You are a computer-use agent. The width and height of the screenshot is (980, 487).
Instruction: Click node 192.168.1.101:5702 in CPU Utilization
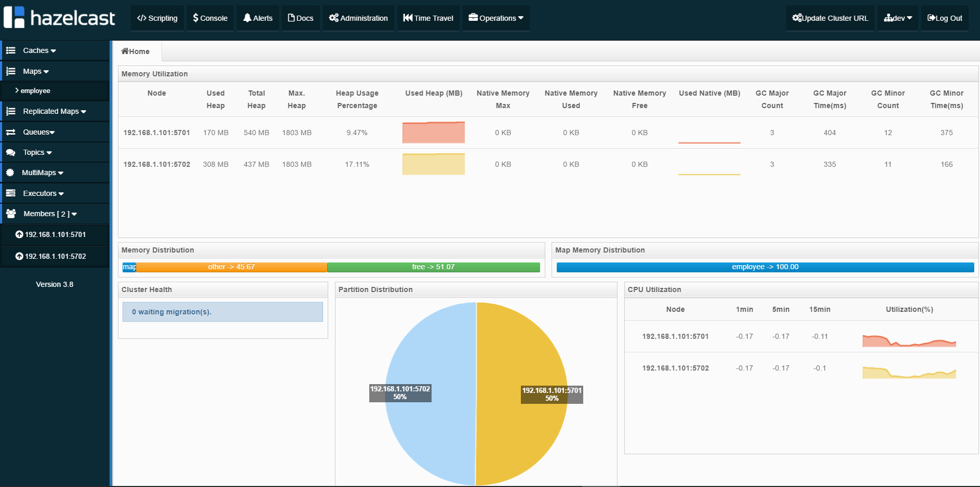[676, 368]
